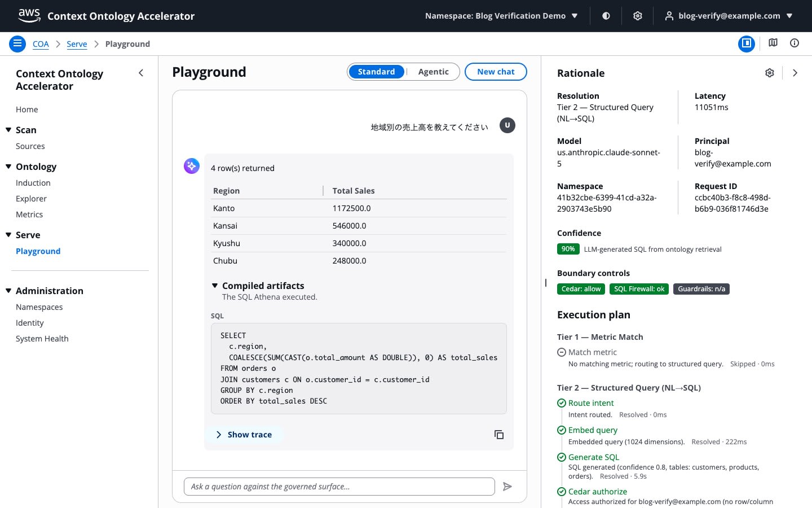
Task: Open Explorer page
Action: coord(32,199)
